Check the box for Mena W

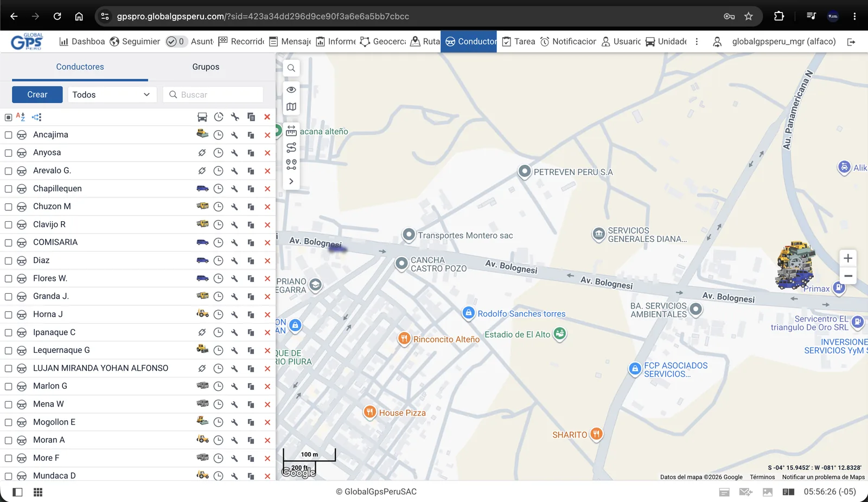pyautogui.click(x=8, y=404)
